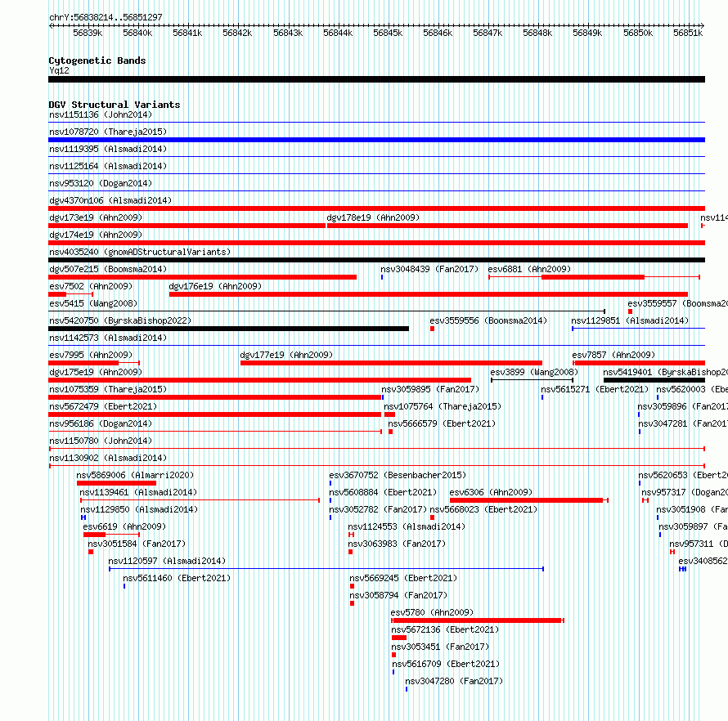Screen dimensions: 728x721
Task: Click the red esv5780 feature bar
Action: (477, 620)
